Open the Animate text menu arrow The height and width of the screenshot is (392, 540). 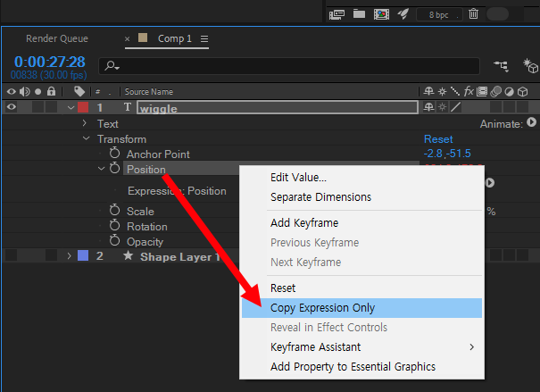click(x=531, y=122)
